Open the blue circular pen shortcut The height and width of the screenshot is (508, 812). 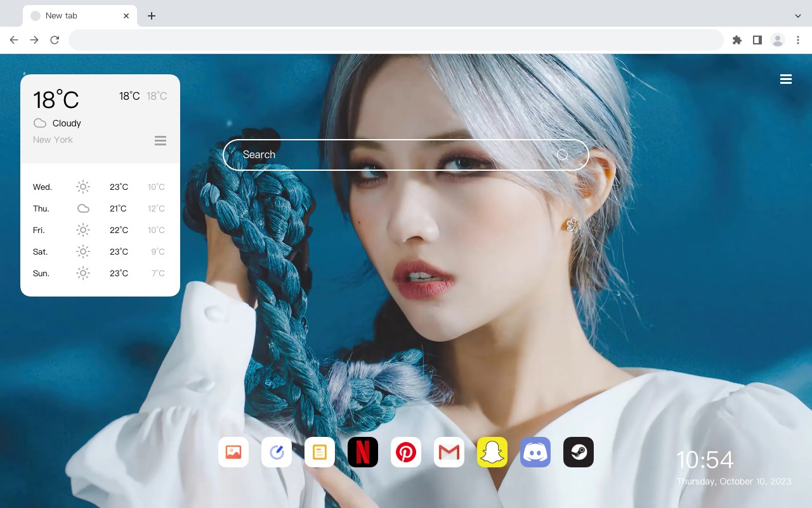click(x=277, y=452)
